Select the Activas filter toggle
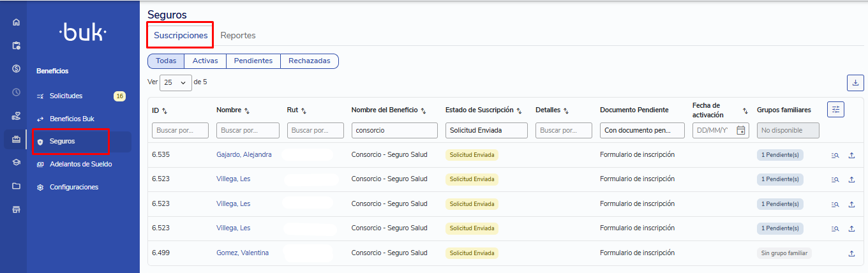This screenshot has height=273, width=868. (205, 61)
